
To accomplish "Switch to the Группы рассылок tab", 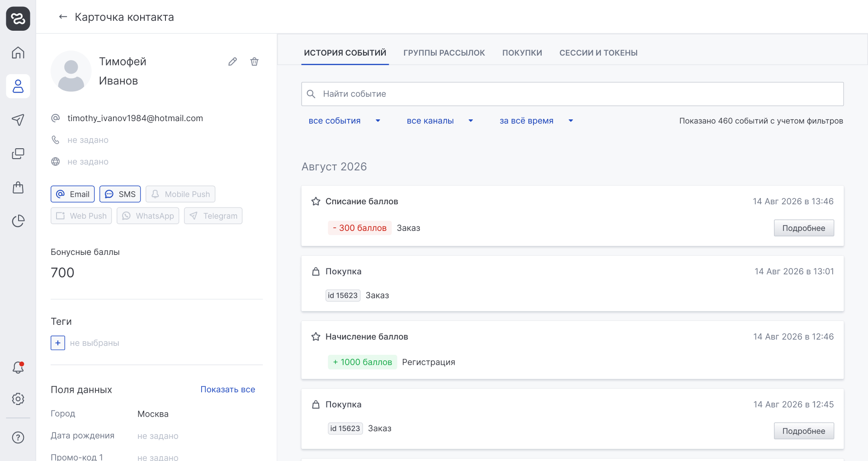I will click(x=444, y=53).
